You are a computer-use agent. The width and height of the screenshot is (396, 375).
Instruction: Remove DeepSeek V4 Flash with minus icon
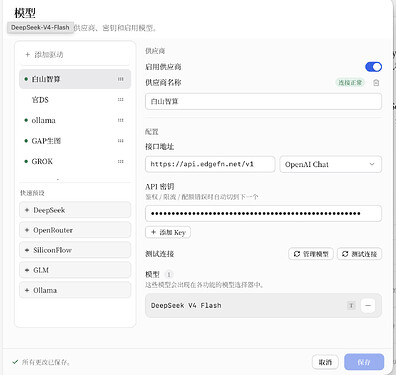click(x=368, y=305)
